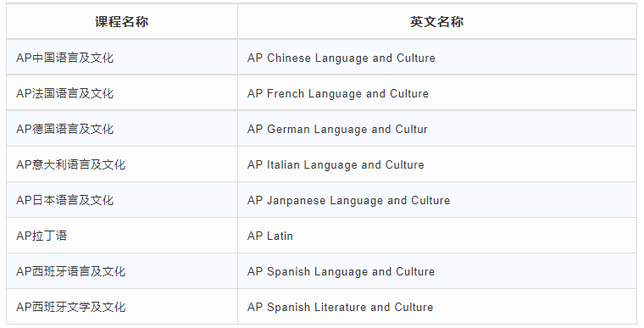Viewport: 644px width, 328px height.
Task: Click the 英文名称 column header
Action: tap(437, 22)
